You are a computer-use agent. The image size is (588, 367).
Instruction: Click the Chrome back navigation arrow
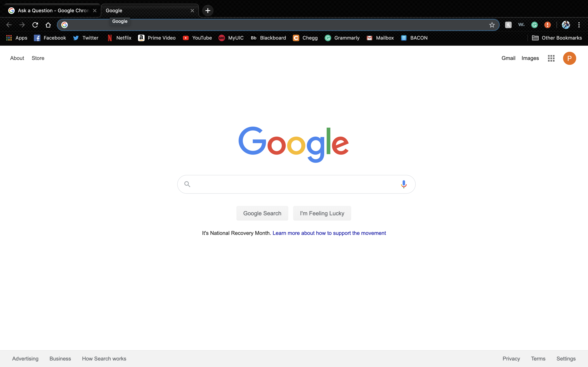[9, 24]
